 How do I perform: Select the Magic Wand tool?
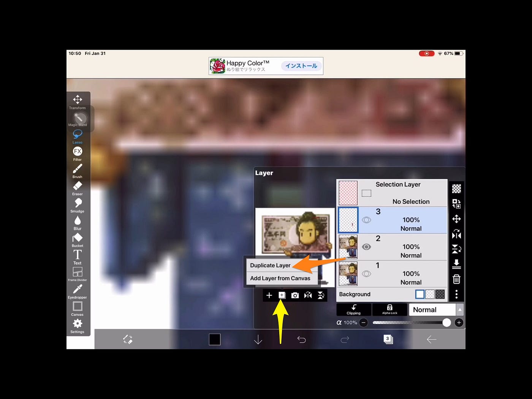(x=78, y=120)
